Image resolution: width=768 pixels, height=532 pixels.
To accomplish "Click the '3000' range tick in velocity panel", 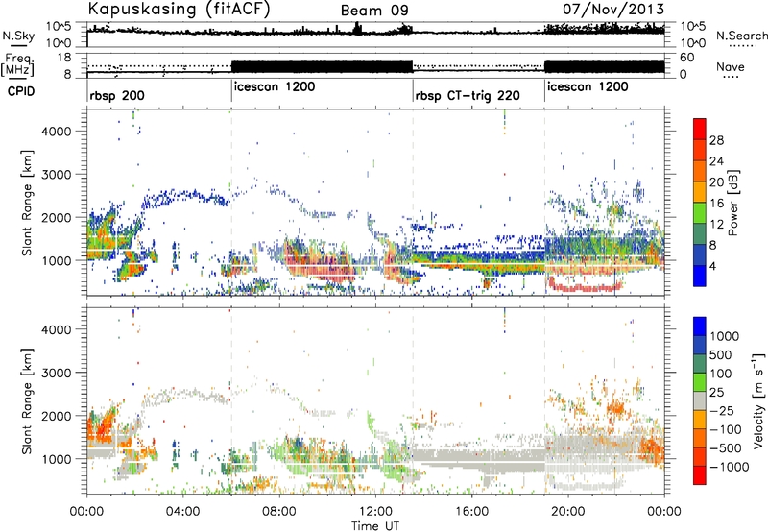I will click(56, 373).
